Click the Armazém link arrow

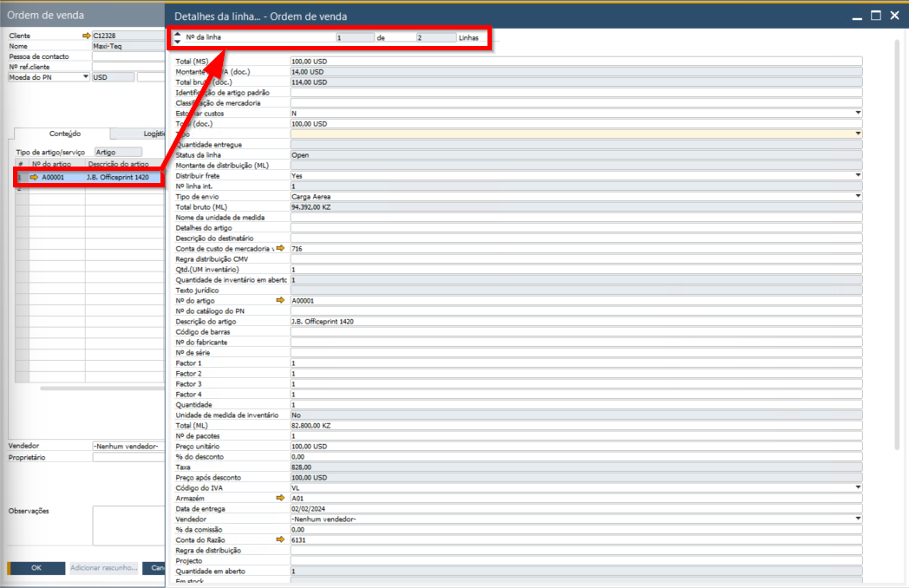[x=280, y=499]
